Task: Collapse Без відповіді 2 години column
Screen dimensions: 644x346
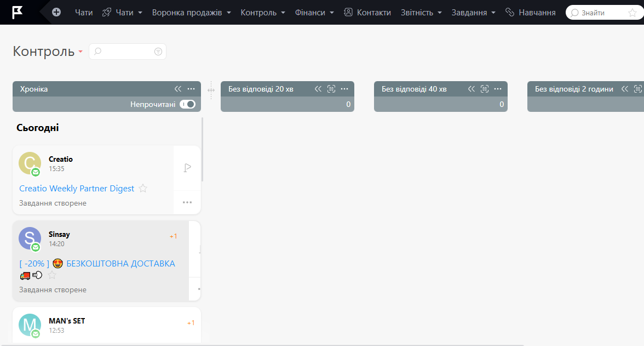Action: tap(625, 89)
